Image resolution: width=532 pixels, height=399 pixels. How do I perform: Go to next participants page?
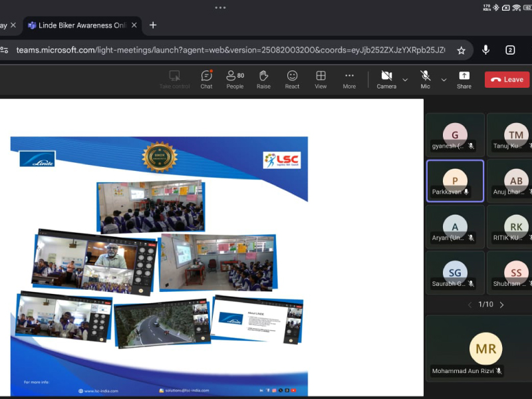pyautogui.click(x=501, y=305)
